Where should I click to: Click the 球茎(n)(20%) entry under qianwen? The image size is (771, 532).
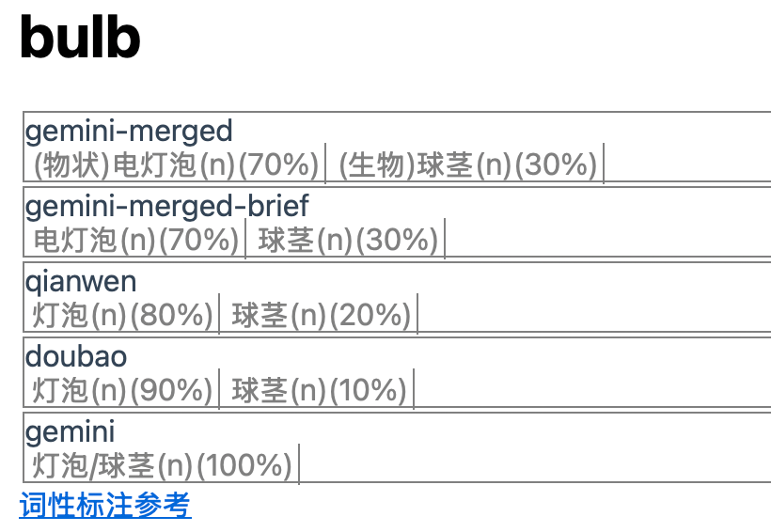point(322,316)
